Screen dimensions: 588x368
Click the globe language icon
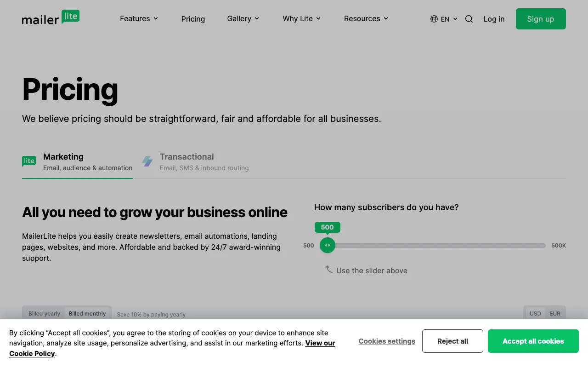click(434, 19)
